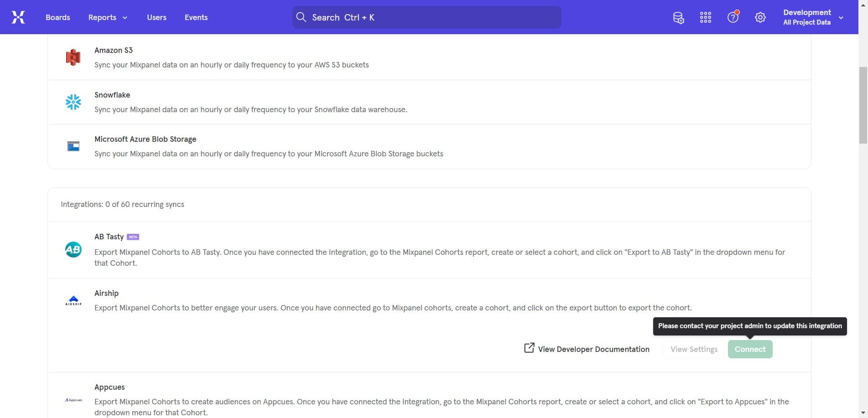The image size is (868, 418).
Task: Expand the Reports dropdown menu
Action: pyautogui.click(x=108, y=17)
